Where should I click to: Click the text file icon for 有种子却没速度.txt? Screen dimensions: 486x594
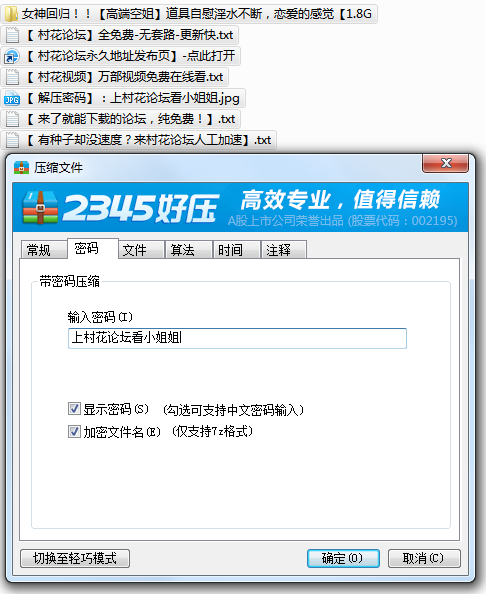[12, 140]
